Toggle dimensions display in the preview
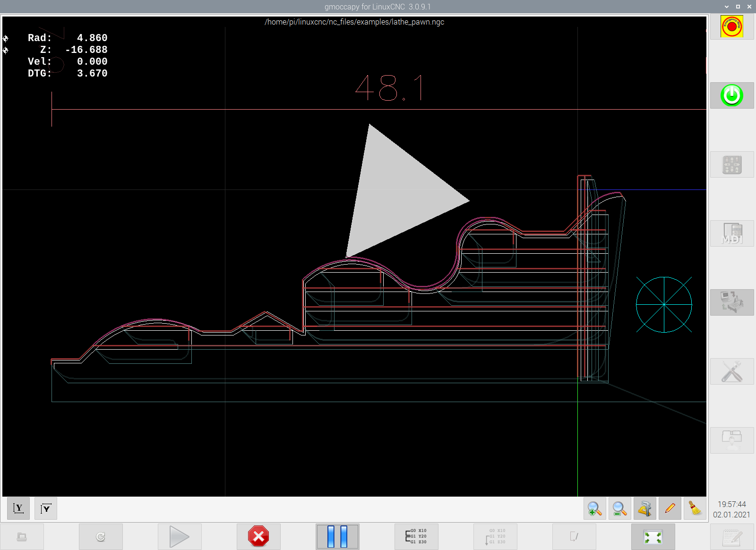The image size is (756, 550). (x=644, y=508)
